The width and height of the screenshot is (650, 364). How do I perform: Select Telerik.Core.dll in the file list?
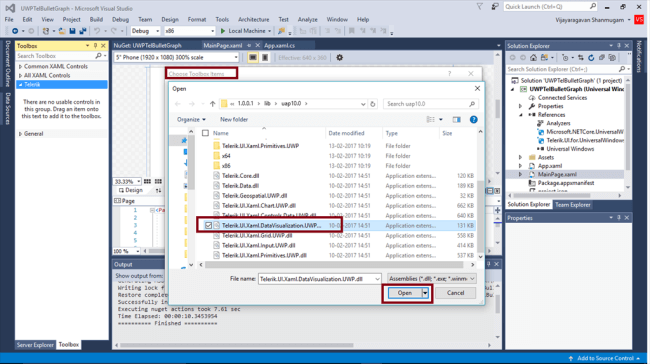coord(240,176)
